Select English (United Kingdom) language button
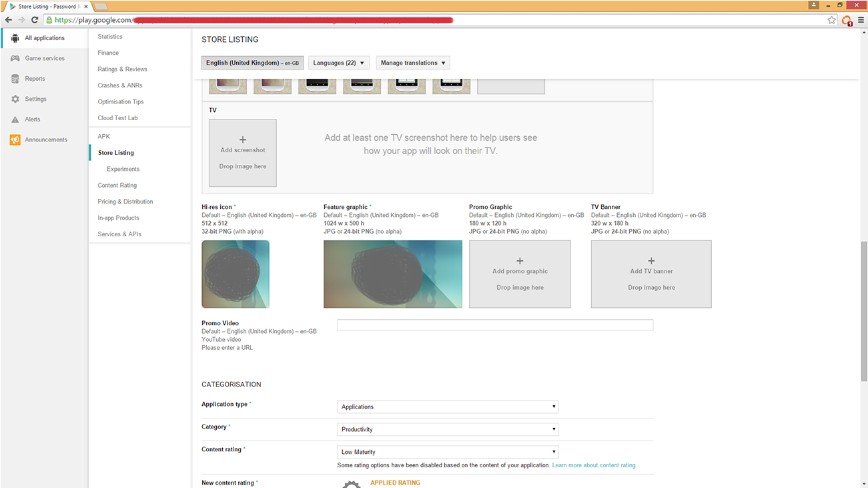Image resolution: width=868 pixels, height=488 pixels. tap(252, 63)
